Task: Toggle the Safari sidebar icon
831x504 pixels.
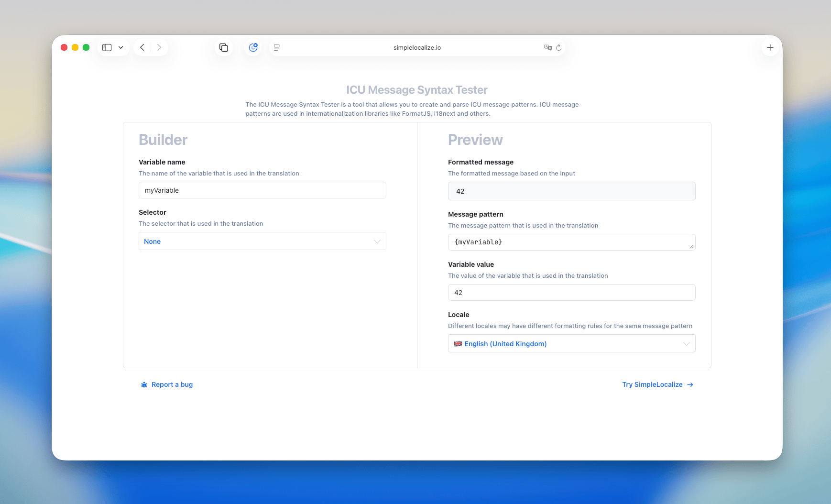Action: tap(107, 47)
